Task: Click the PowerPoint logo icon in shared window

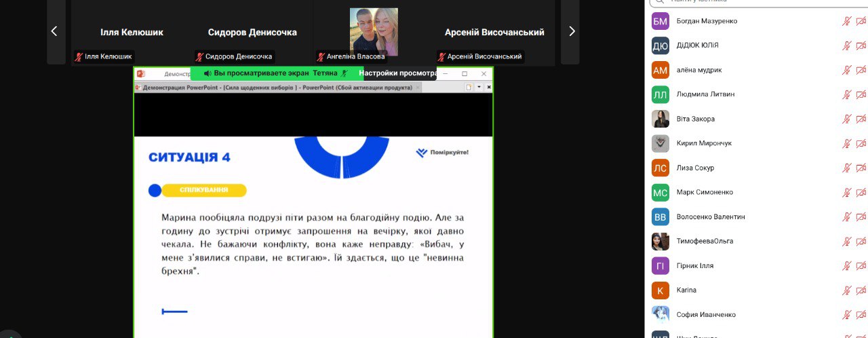Action: coord(141,73)
